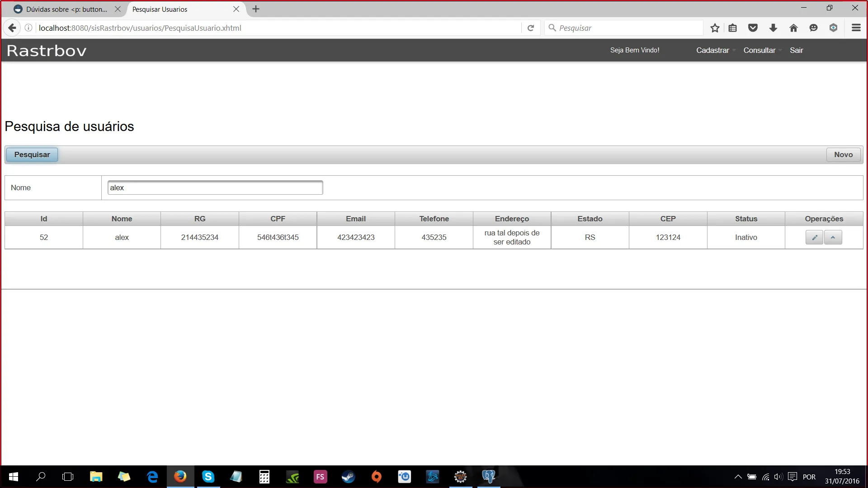Click the Nome input field containing alex
The width and height of the screenshot is (868, 488).
(215, 188)
